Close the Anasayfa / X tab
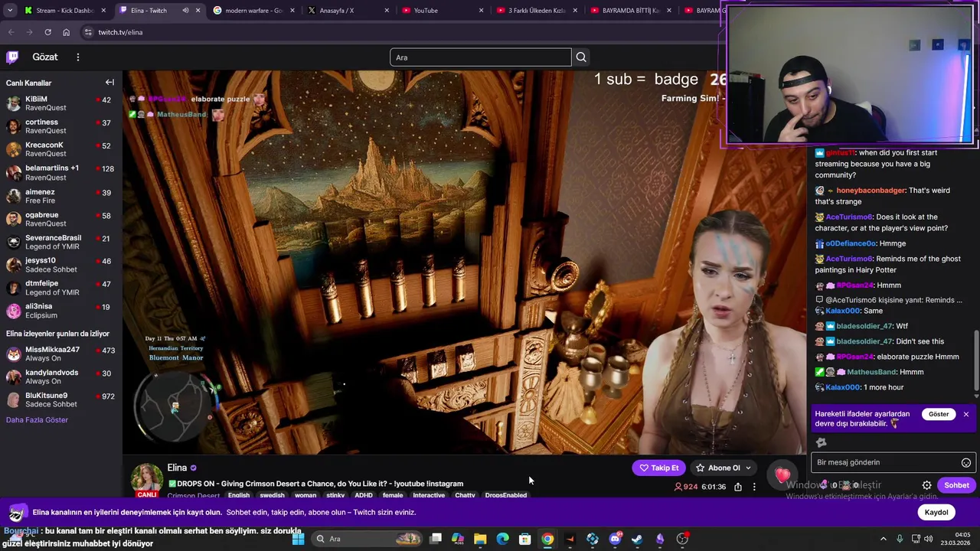980x551 pixels. pos(387,11)
